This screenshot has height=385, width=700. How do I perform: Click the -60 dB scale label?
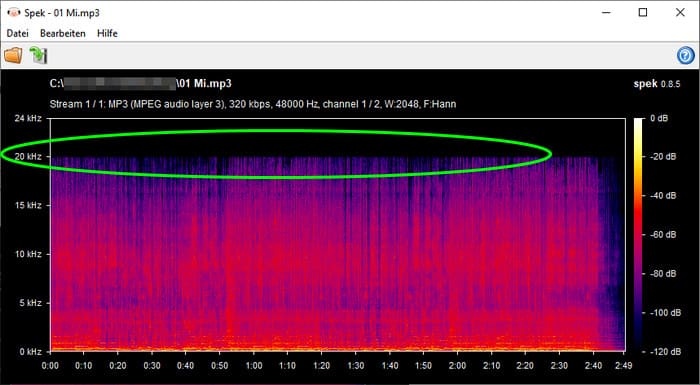[662, 234]
